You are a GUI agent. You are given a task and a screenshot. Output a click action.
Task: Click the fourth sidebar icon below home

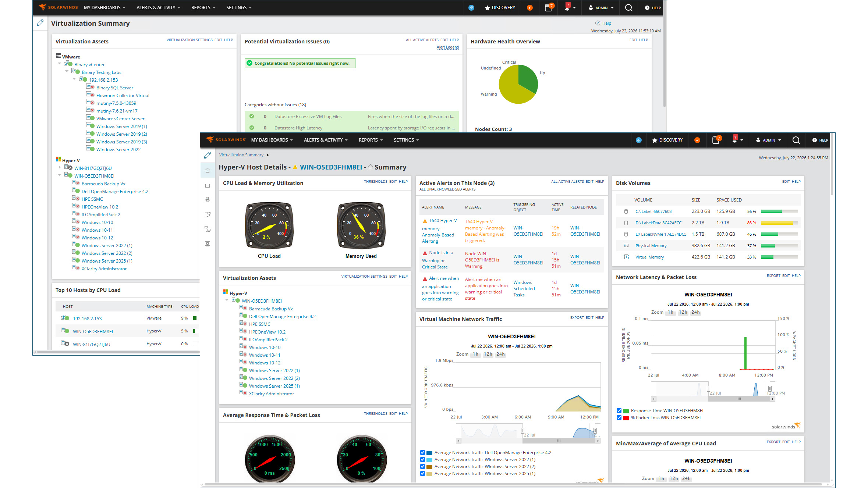208,214
